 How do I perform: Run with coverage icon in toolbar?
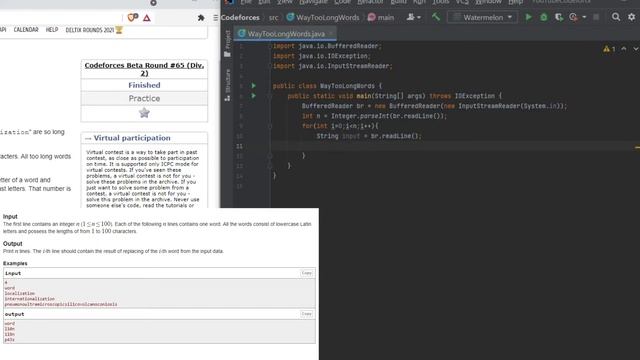click(559, 17)
